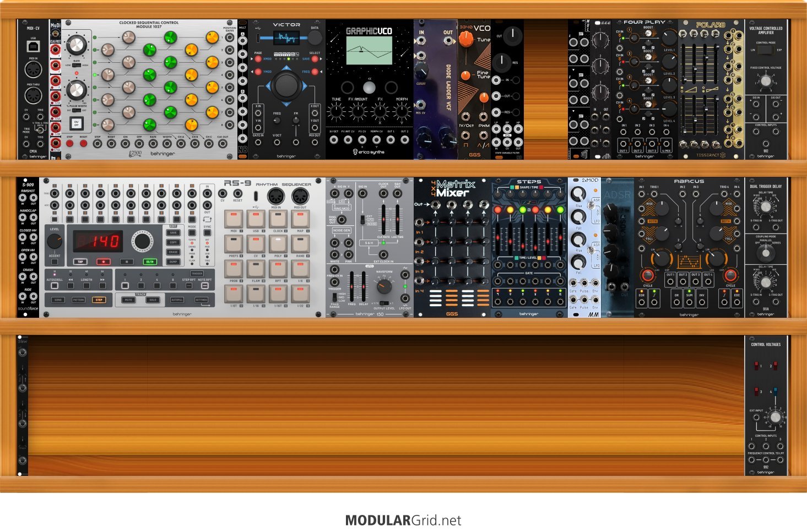807x532 pixels.
Task: Click the DATA knob on Victor
Action: pyautogui.click(x=315, y=38)
